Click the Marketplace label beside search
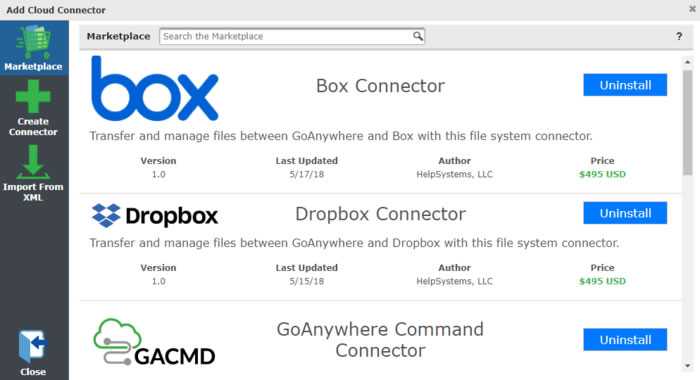 118,37
